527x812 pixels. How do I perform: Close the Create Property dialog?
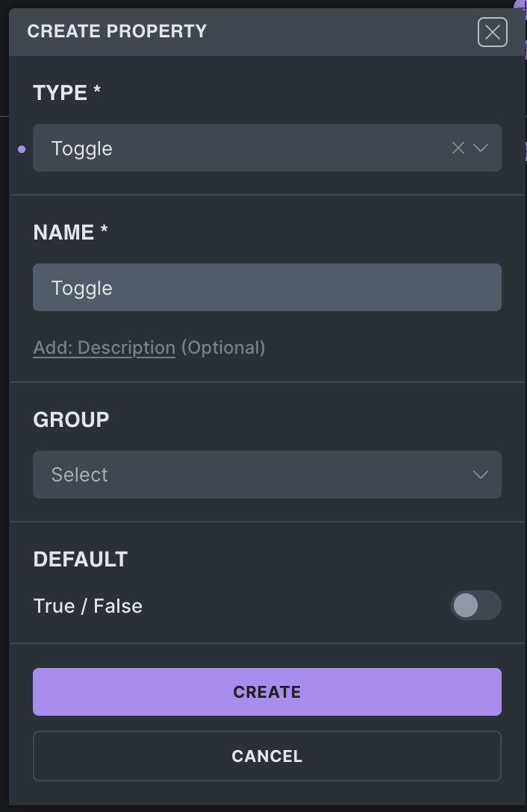492,32
